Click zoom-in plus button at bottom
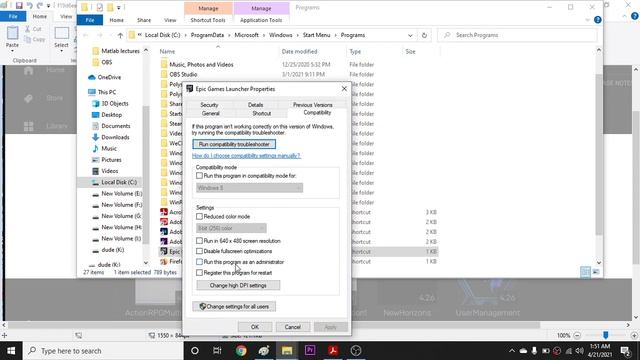Screen dimensions: 640x360 634,335
